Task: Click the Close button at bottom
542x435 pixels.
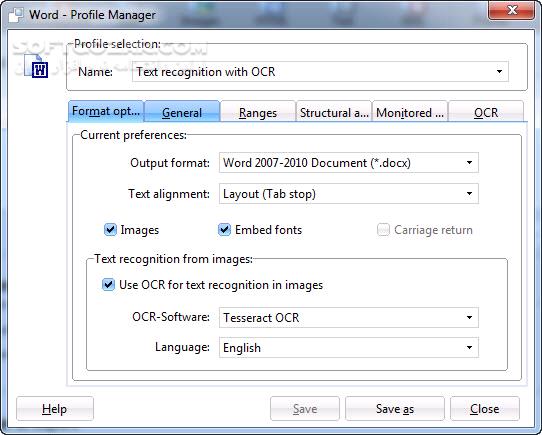Action: click(485, 409)
